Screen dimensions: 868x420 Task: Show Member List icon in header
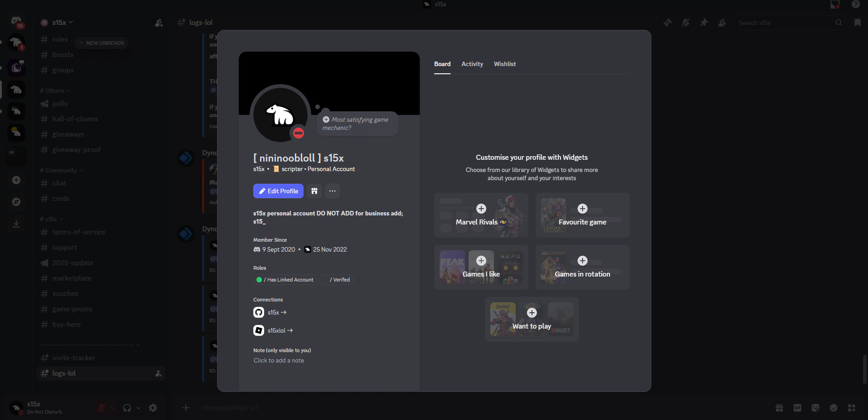pos(722,23)
